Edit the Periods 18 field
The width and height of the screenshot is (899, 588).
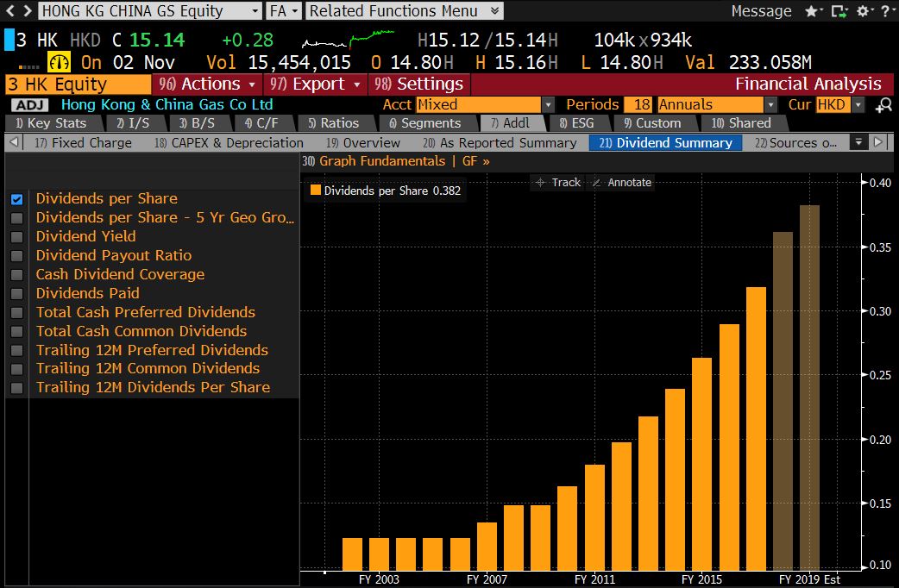pyautogui.click(x=638, y=105)
